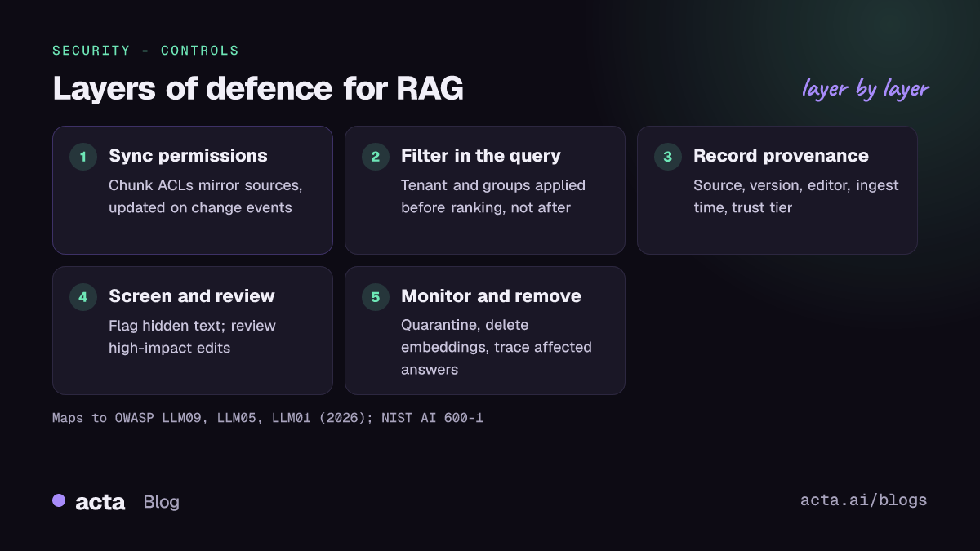Open the acta.ai/blogs link
This screenshot has width=980, height=551.
tap(864, 500)
